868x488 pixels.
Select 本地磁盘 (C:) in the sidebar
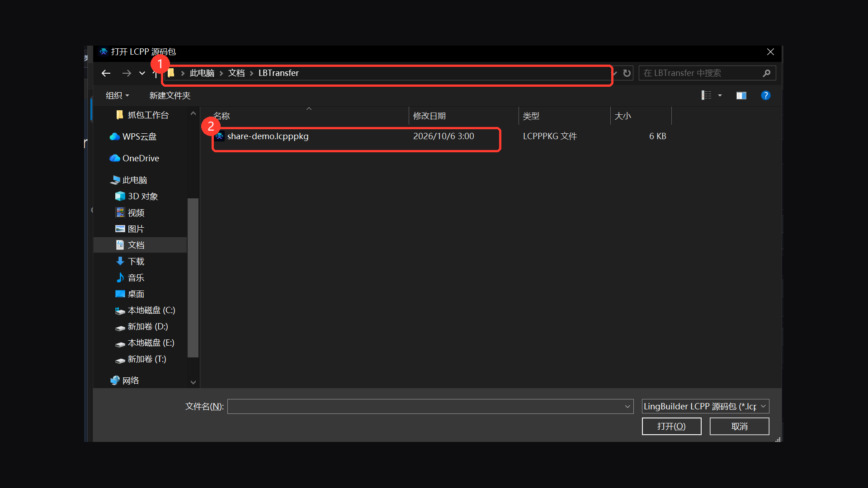tap(151, 310)
